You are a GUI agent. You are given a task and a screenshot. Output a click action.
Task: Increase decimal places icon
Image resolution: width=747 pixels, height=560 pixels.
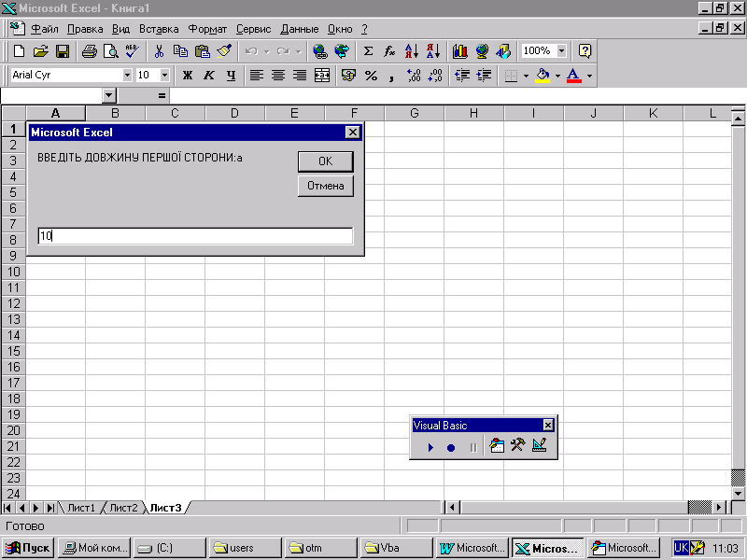click(x=414, y=76)
